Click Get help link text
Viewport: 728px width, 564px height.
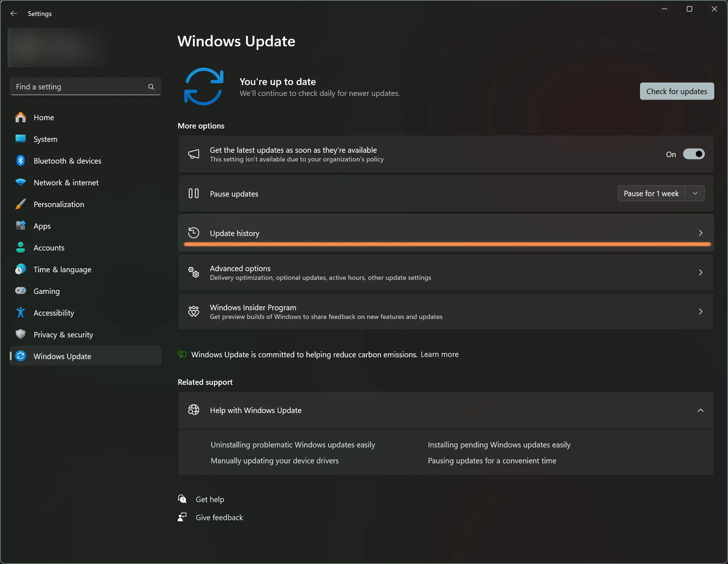[210, 499]
